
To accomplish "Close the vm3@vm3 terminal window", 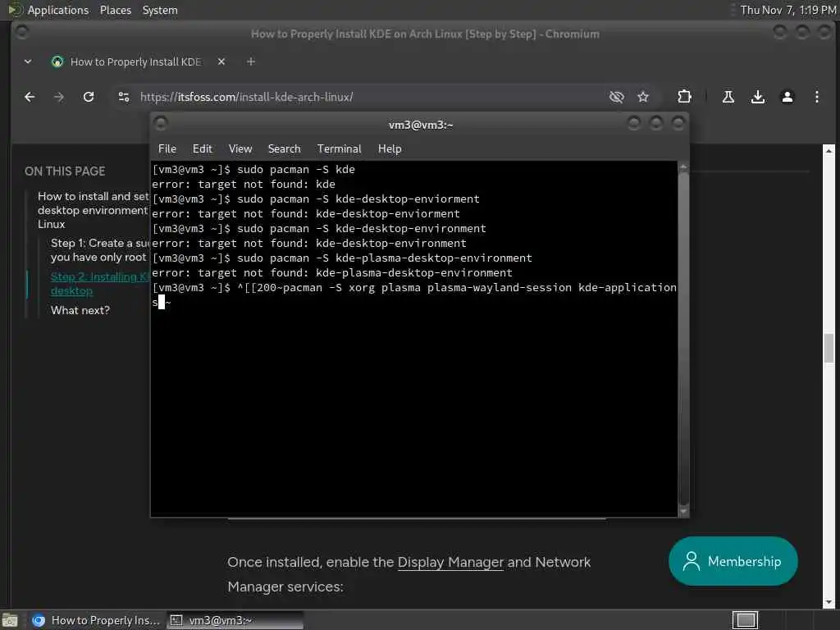I will point(678,124).
